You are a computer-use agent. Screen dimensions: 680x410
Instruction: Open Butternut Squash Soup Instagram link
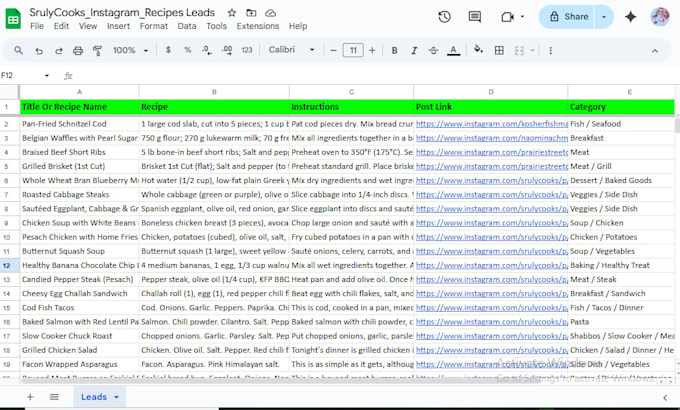(491, 251)
